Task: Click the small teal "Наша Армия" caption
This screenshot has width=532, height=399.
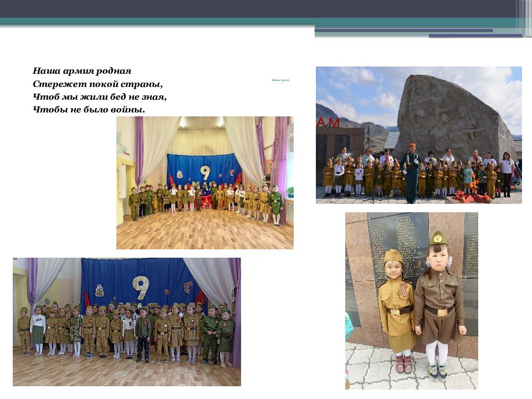Action: tap(281, 80)
